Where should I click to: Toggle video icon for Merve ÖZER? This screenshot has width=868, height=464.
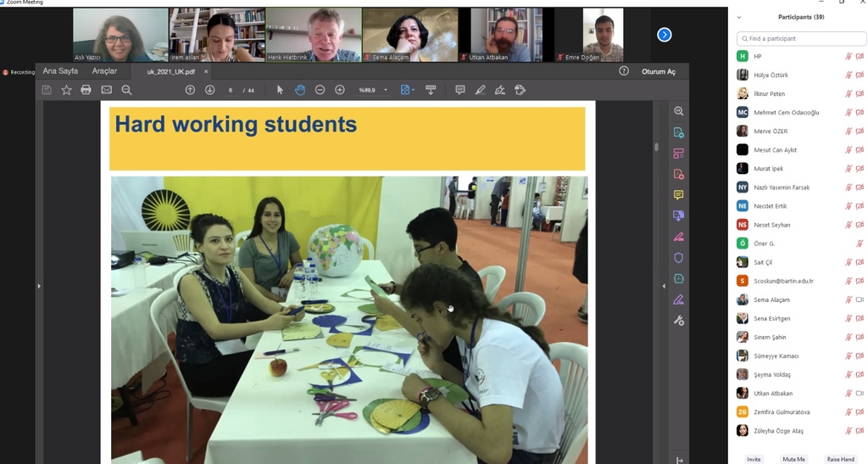click(860, 131)
